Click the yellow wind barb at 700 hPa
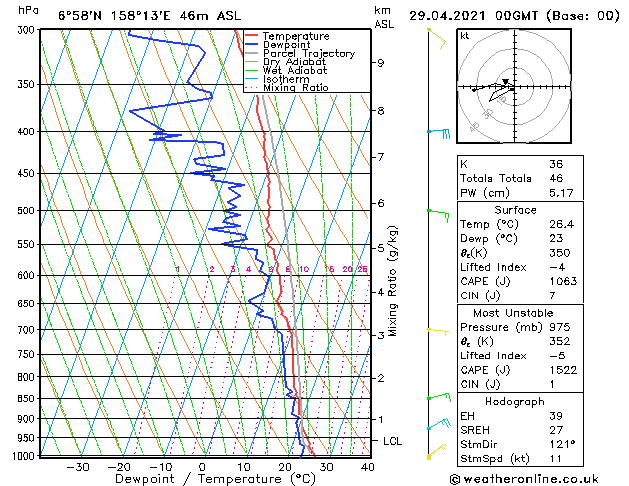 (x=438, y=331)
